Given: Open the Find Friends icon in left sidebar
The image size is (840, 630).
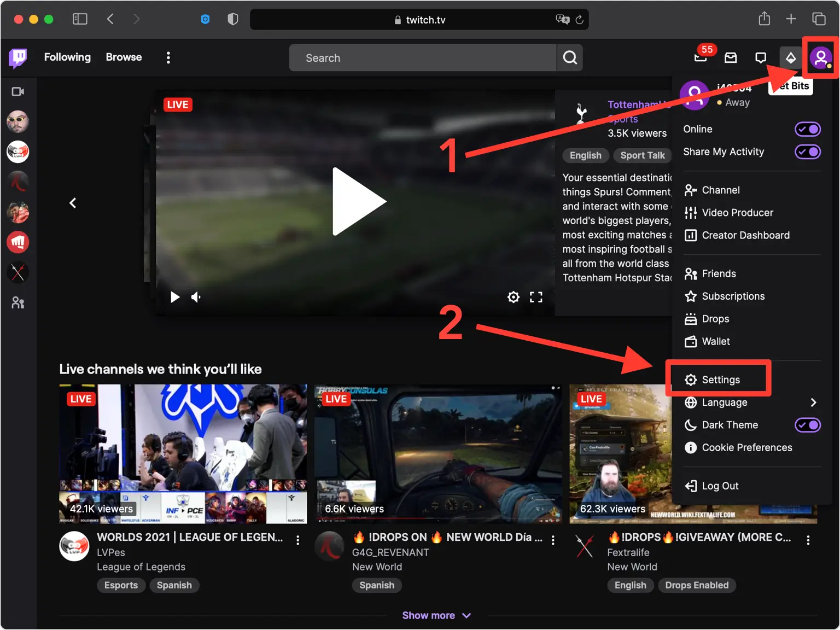Looking at the screenshot, I should click(18, 302).
